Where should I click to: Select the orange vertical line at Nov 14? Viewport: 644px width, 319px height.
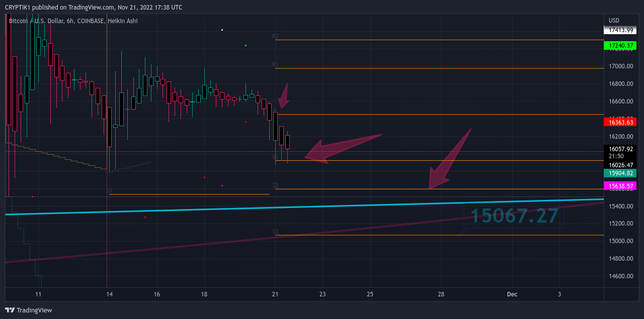click(x=107, y=151)
